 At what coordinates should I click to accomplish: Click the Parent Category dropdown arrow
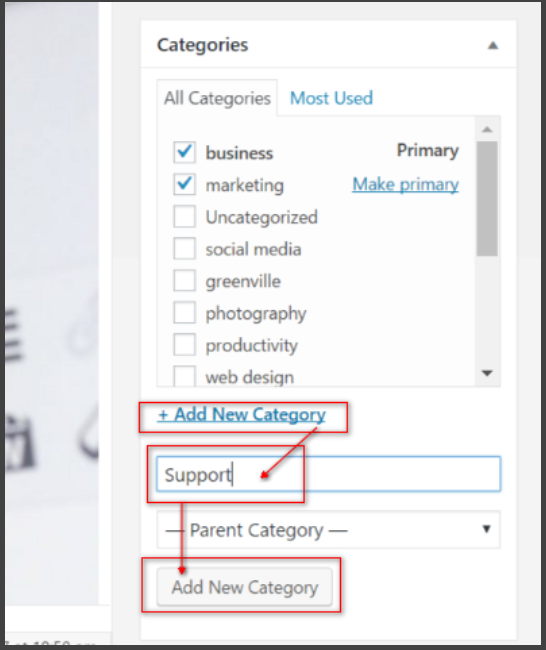pyautogui.click(x=487, y=529)
